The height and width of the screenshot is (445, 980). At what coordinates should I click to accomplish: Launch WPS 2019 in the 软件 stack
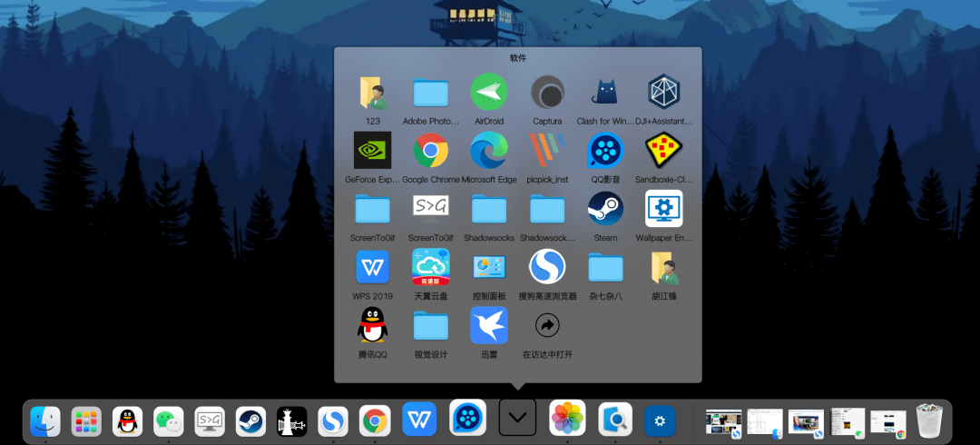[373, 267]
